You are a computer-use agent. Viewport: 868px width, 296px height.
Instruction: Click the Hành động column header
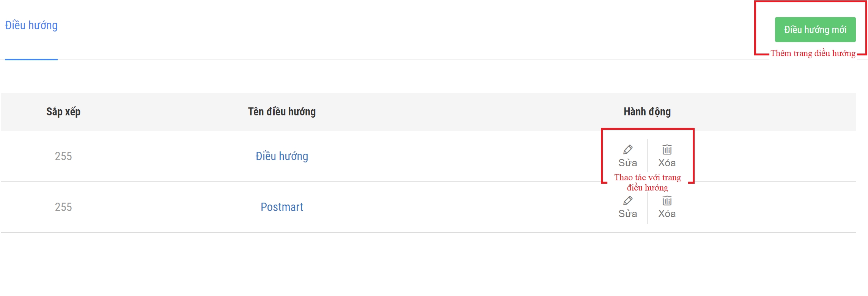point(647,112)
